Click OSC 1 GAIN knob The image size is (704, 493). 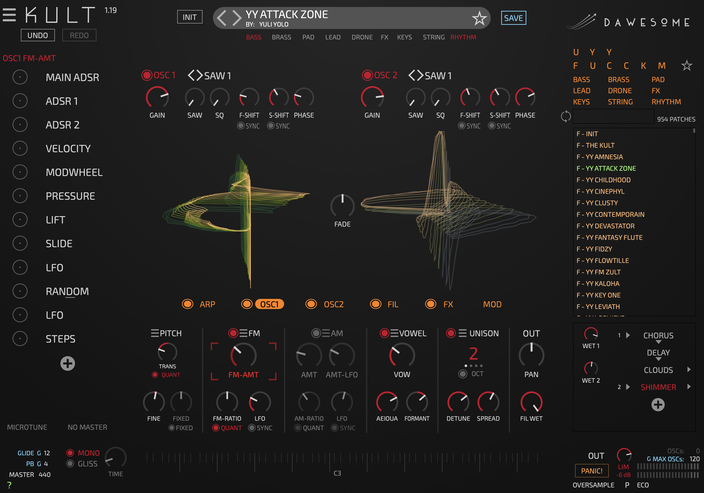pos(157,97)
